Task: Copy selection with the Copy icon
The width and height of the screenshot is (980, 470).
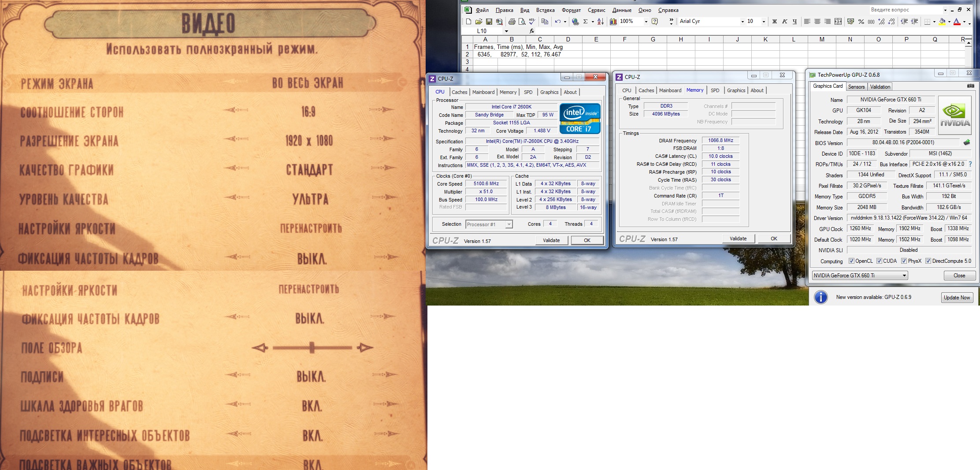Action: [x=545, y=21]
